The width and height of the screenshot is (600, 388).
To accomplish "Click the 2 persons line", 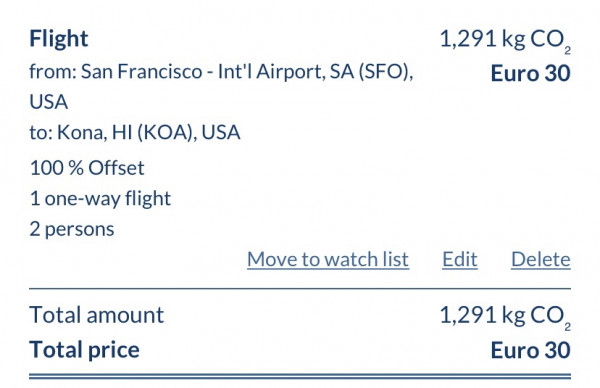I will pos(72,230).
